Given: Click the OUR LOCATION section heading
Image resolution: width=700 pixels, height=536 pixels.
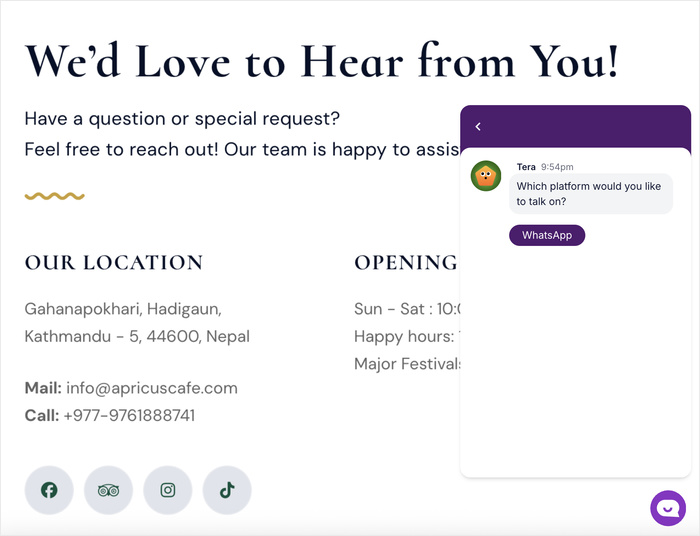Looking at the screenshot, I should pos(114,263).
